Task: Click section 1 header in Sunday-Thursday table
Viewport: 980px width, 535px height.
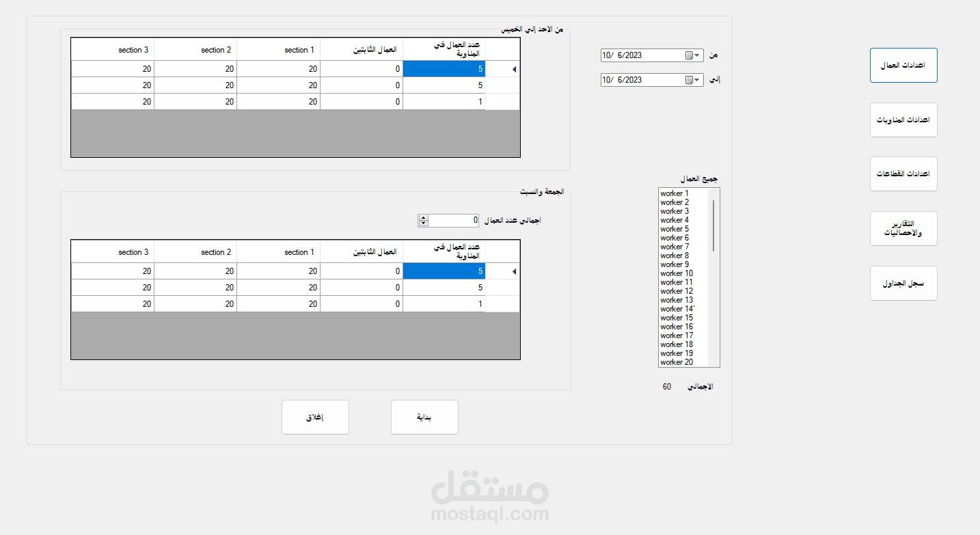Action: 279,50
